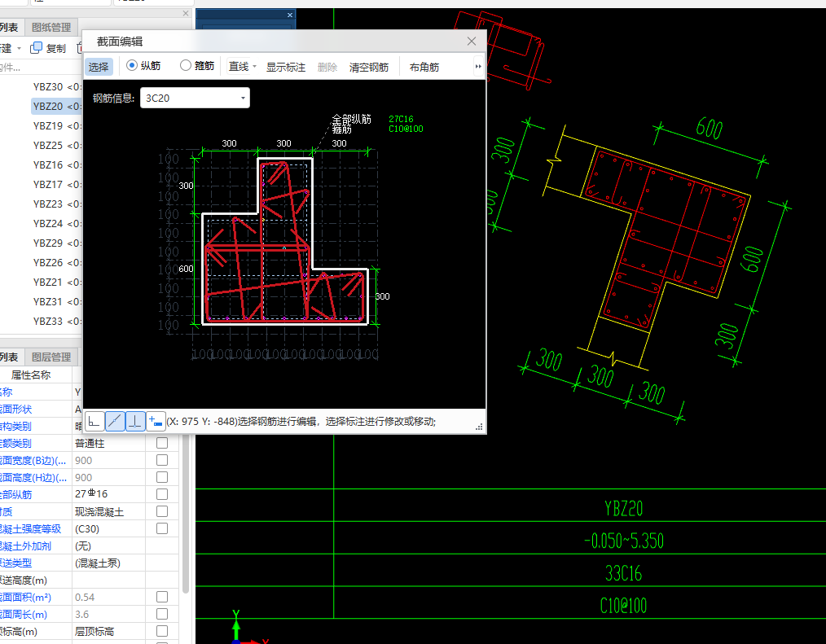Check the 全部纵筋 row checkbox

162,494
